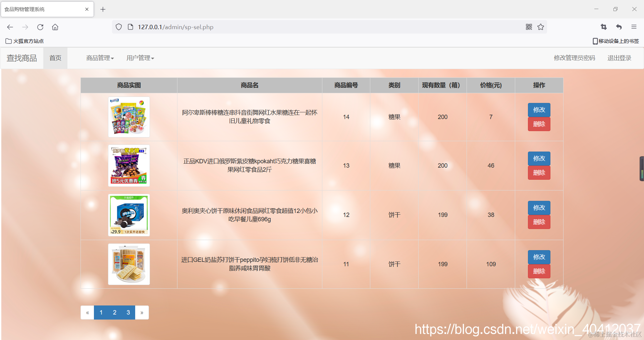The image size is (644, 340).
Task: Select the 首页 navigation tab
Action: [55, 58]
